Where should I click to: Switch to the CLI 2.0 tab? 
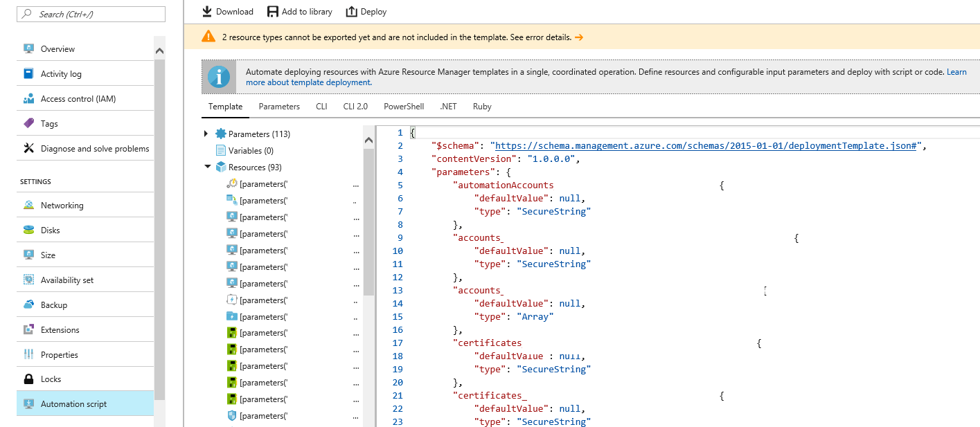[355, 107]
